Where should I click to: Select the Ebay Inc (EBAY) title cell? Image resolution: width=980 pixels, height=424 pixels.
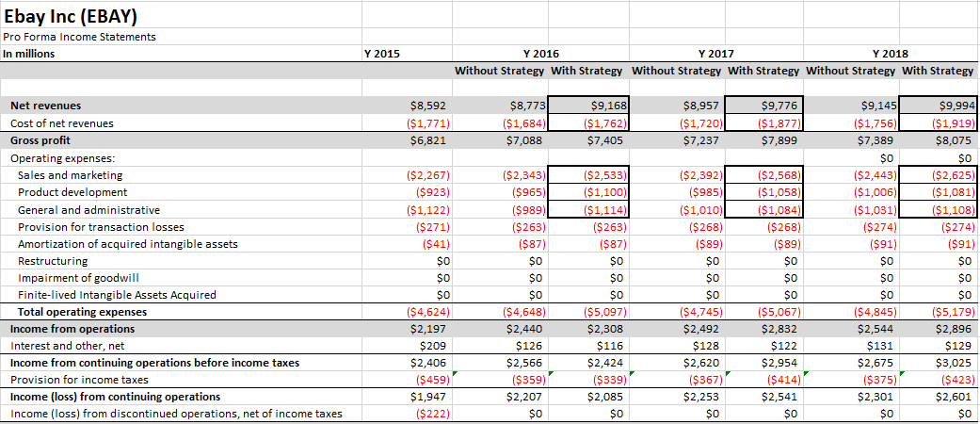pyautogui.click(x=71, y=16)
